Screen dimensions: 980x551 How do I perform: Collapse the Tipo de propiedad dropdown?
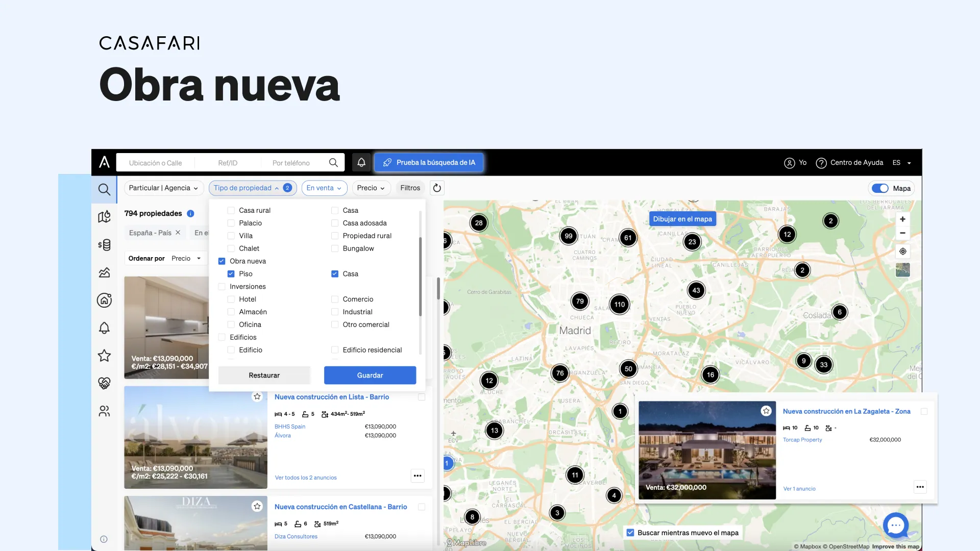pyautogui.click(x=253, y=188)
